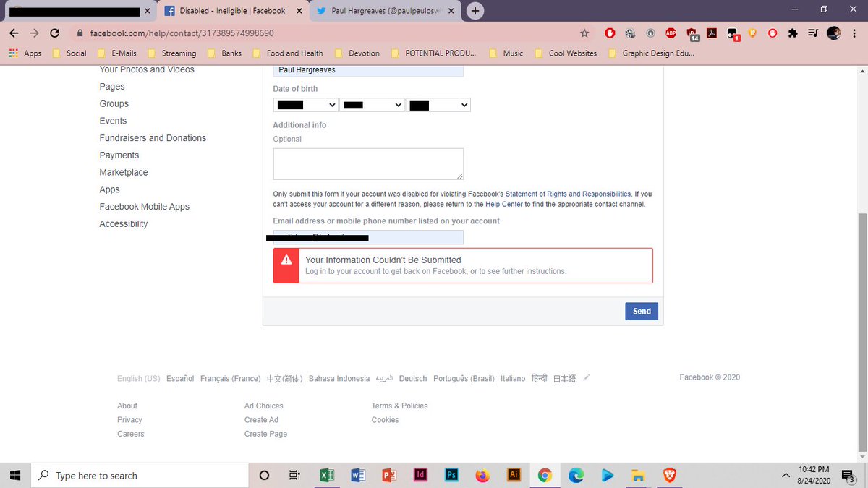This screenshot has height=488, width=868.
Task: Open Microsoft Edge from the taskbar
Action: point(576,475)
